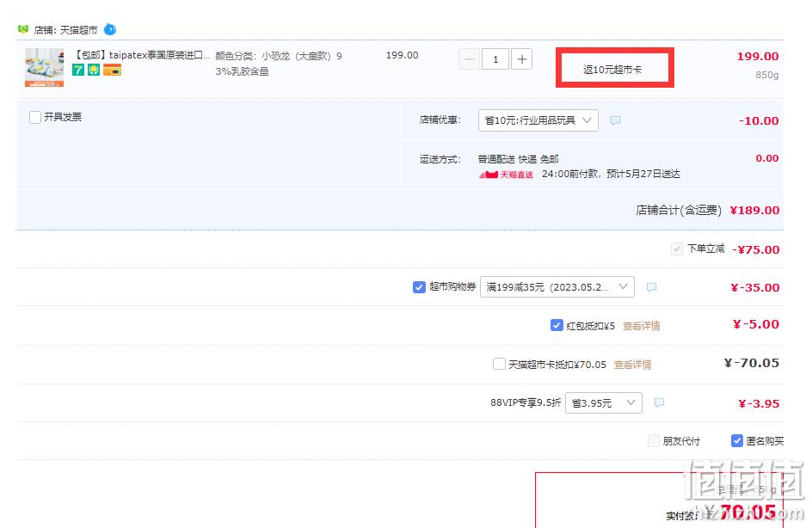Click the message icon beside the 超市购物券 dropdown

click(651, 287)
